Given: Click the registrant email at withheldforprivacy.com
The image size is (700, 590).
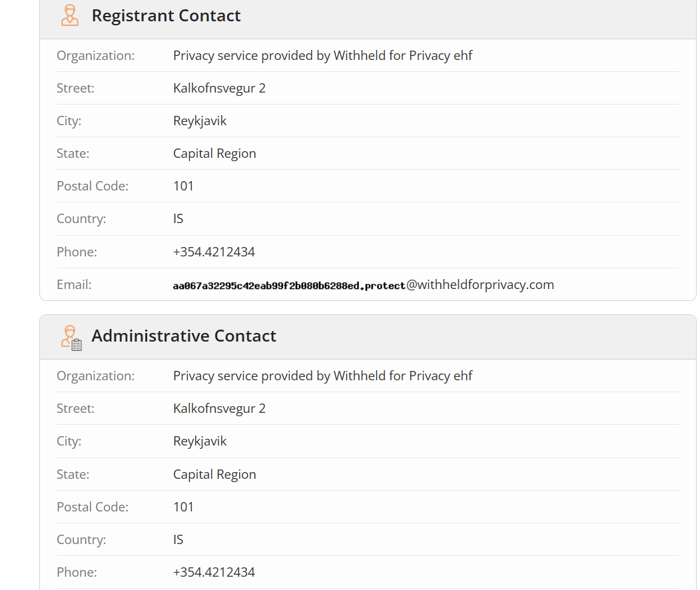Looking at the screenshot, I should click(x=364, y=285).
